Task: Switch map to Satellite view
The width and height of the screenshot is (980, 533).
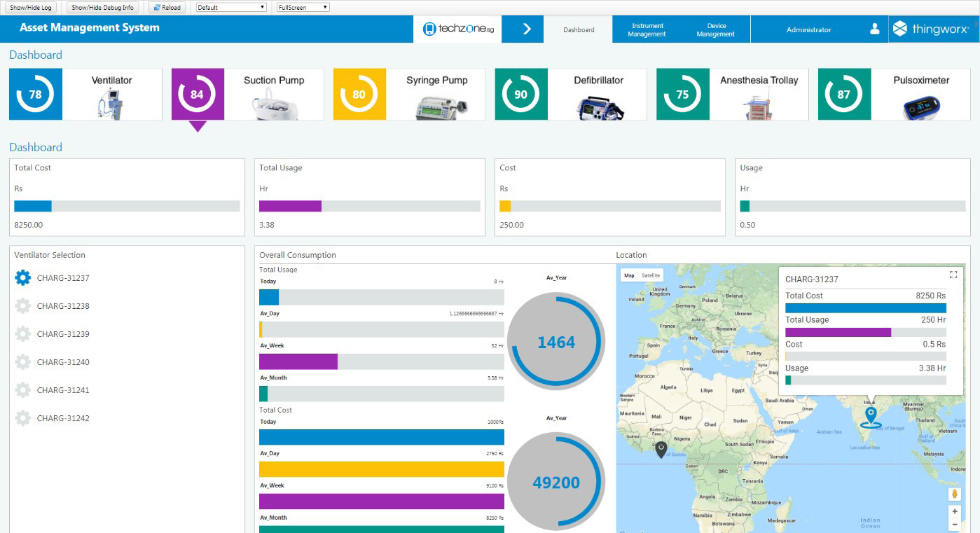Action: pyautogui.click(x=651, y=275)
